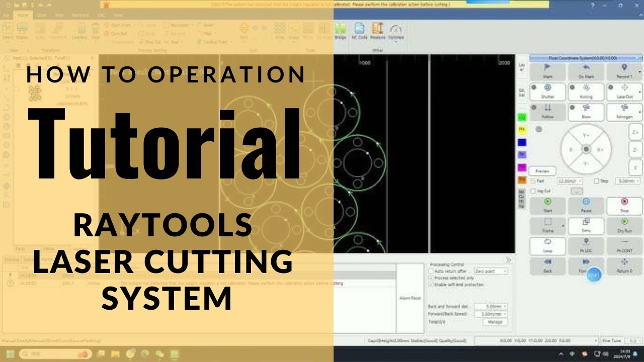Switch to the Global side tab

point(521,94)
